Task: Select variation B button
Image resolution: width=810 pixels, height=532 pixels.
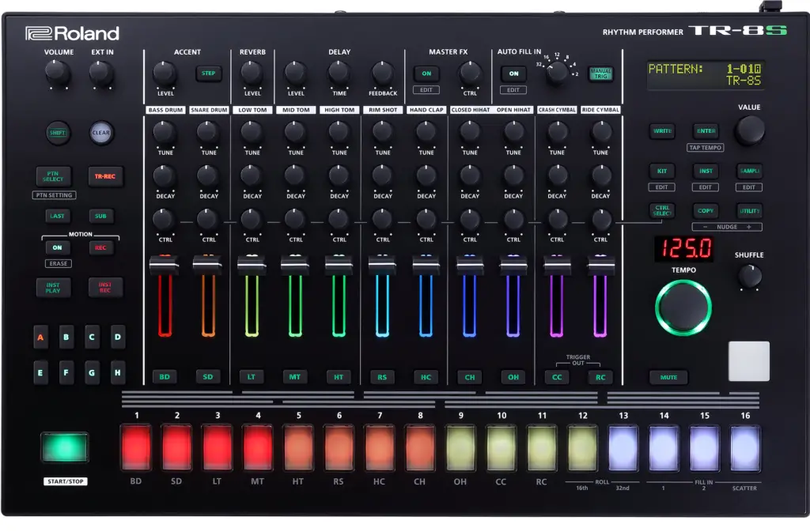Action: [x=66, y=338]
